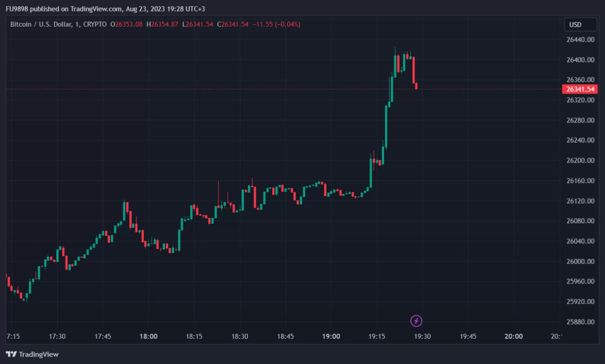Image resolution: width=605 pixels, height=364 pixels.
Task: Click the purple lightning bolt event icon
Action: pos(416,321)
